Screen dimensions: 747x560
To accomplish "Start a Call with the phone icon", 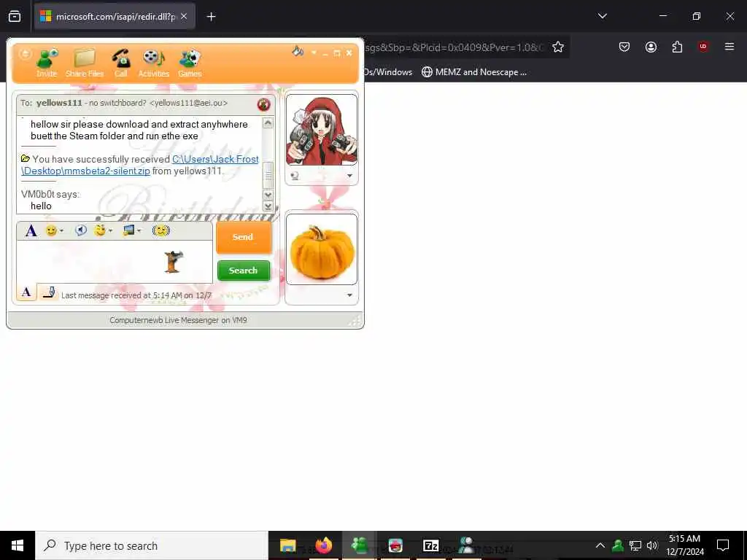I will (121, 63).
